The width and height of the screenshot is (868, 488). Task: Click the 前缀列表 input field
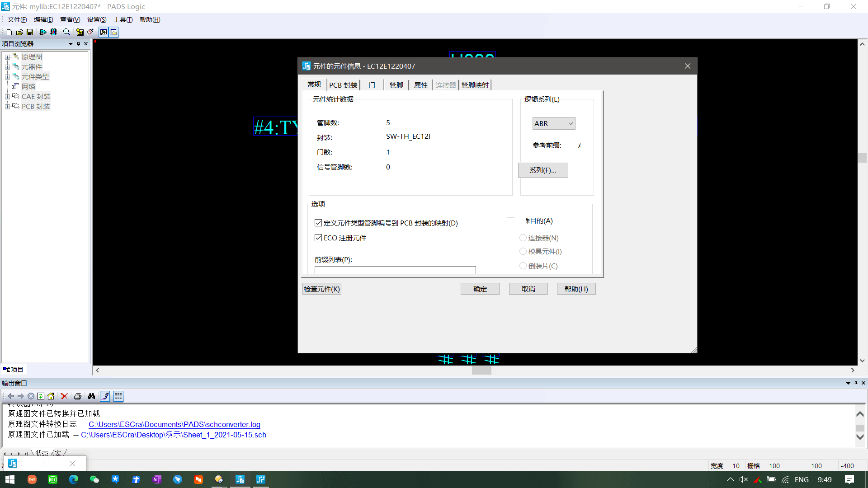(395, 270)
